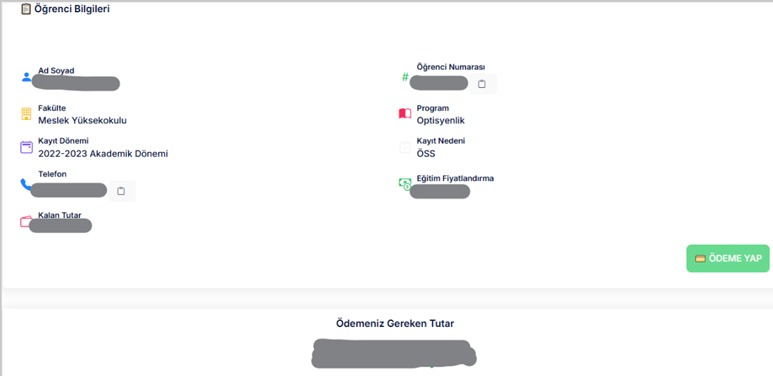Click the ÖSS registration reason value
The image size is (773, 376).
426,154
